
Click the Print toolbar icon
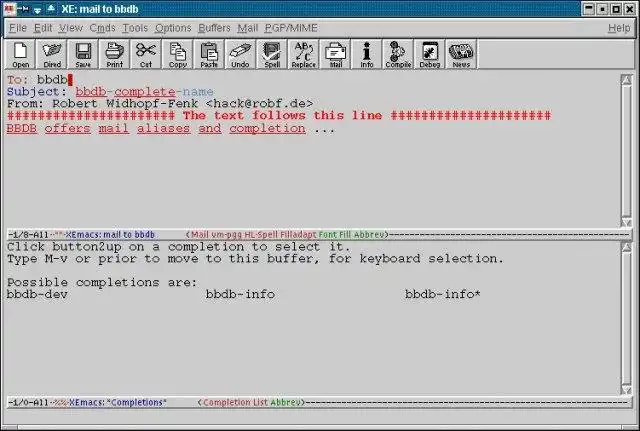[x=115, y=54]
